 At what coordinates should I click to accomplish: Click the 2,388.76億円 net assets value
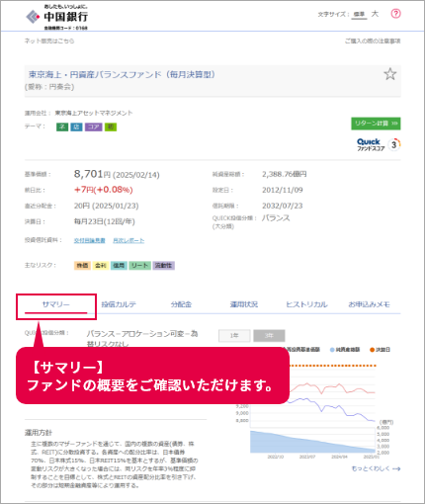click(285, 174)
